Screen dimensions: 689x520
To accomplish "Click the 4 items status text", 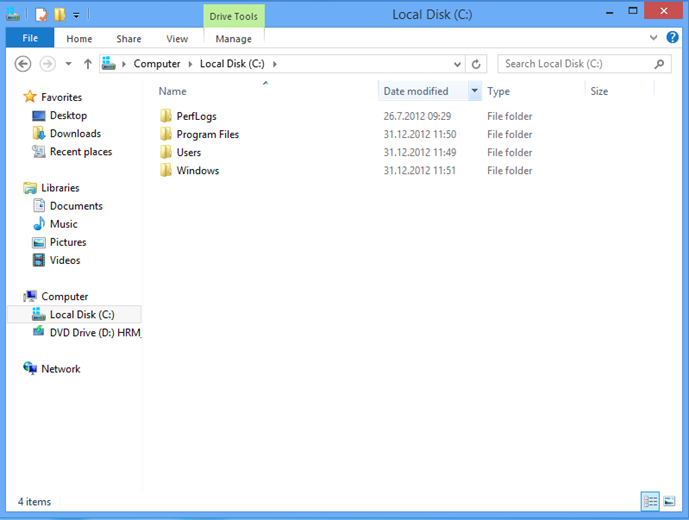I will click(x=34, y=502).
